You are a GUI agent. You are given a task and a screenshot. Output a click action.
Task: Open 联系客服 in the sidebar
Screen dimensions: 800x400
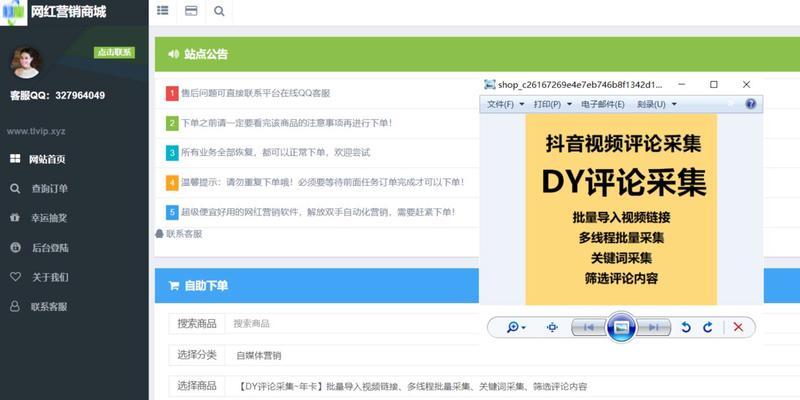pyautogui.click(x=49, y=307)
